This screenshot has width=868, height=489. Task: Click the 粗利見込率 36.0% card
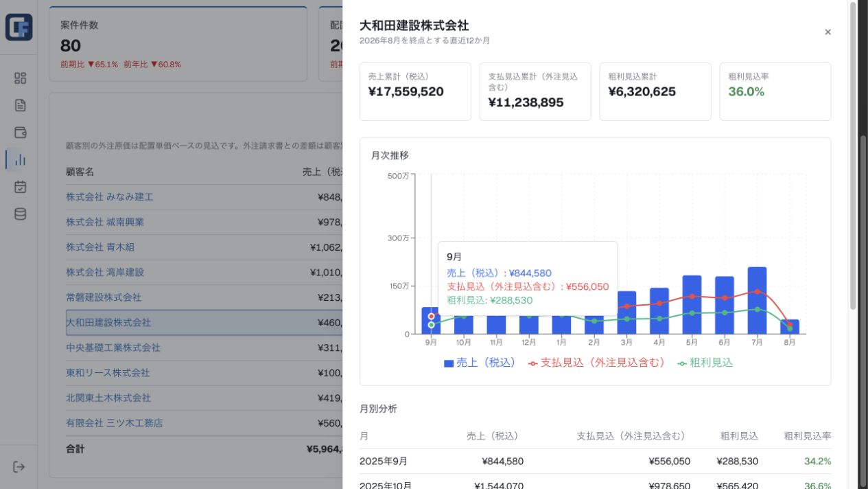coord(775,92)
